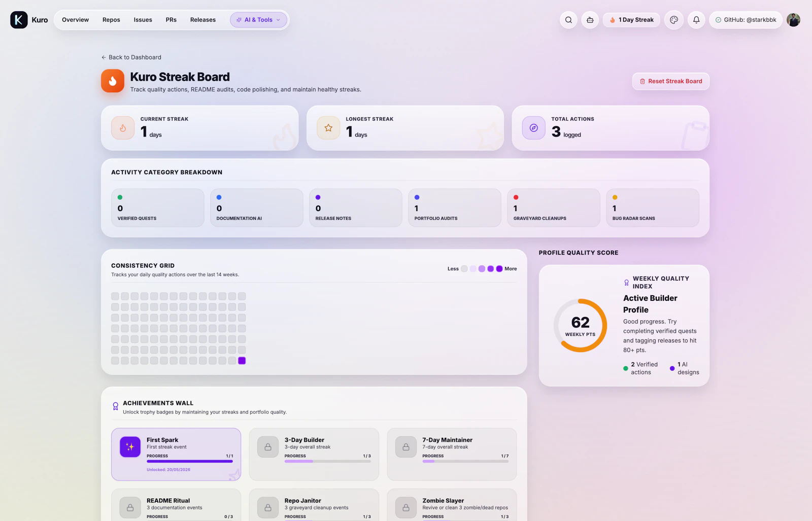Click the Back to Dashboard link
The width and height of the screenshot is (812, 521).
[131, 57]
